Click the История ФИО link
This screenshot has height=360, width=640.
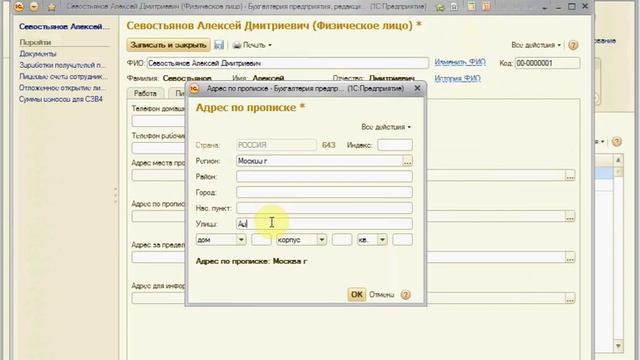(457, 78)
